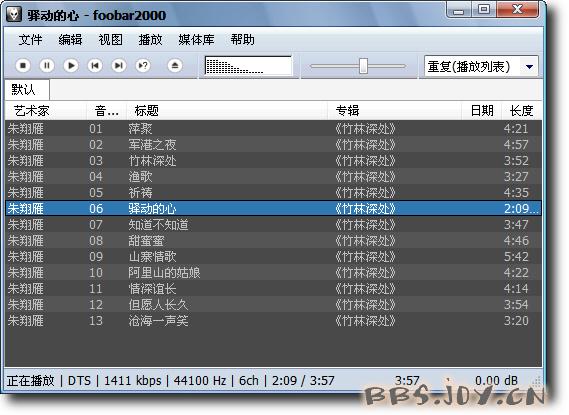569x415 pixels.
Task: Skip to the previous track
Action: (x=95, y=66)
